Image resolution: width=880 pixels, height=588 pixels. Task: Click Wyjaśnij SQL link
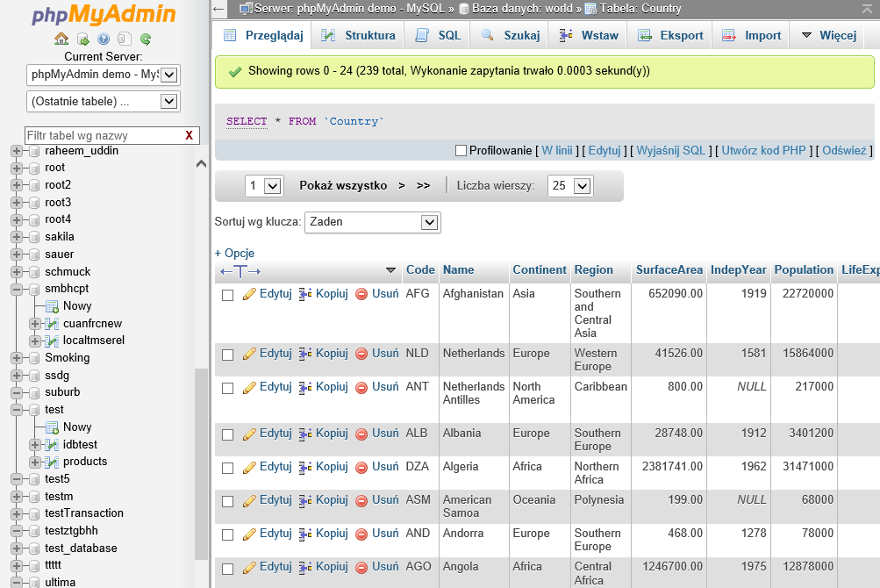point(670,150)
